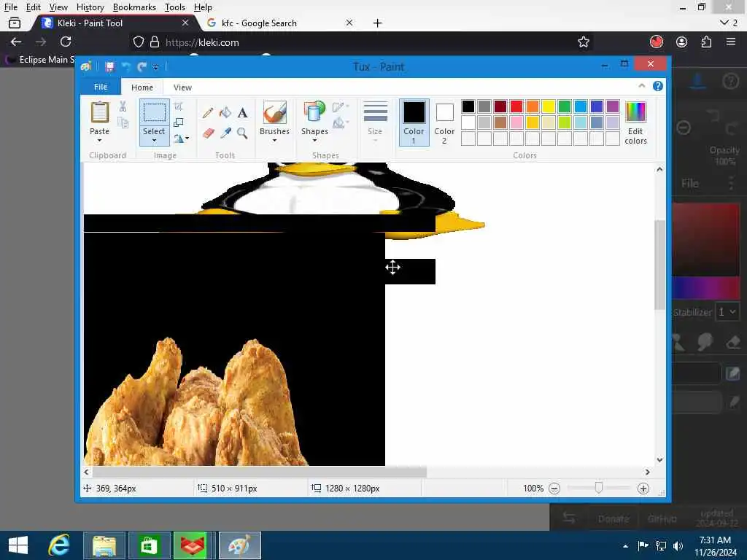This screenshot has height=560, width=747.
Task: Click the Firefox back arrow
Action: click(x=16, y=42)
